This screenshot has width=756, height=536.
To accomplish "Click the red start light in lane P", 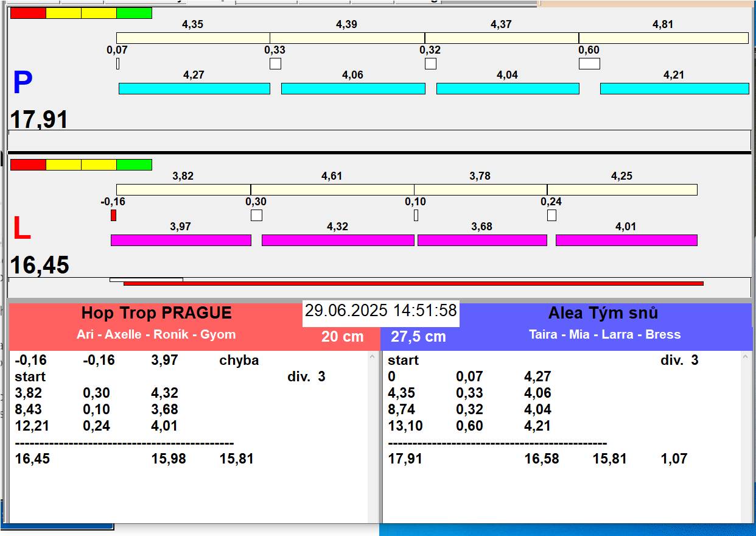I will point(28,13).
